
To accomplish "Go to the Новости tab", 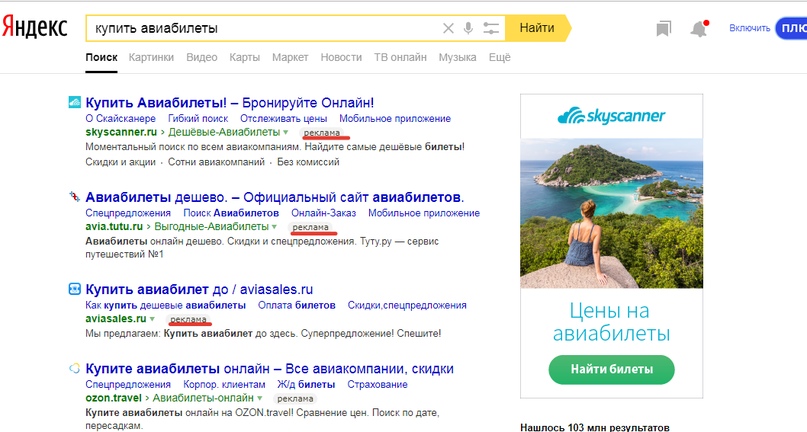I will point(341,57).
